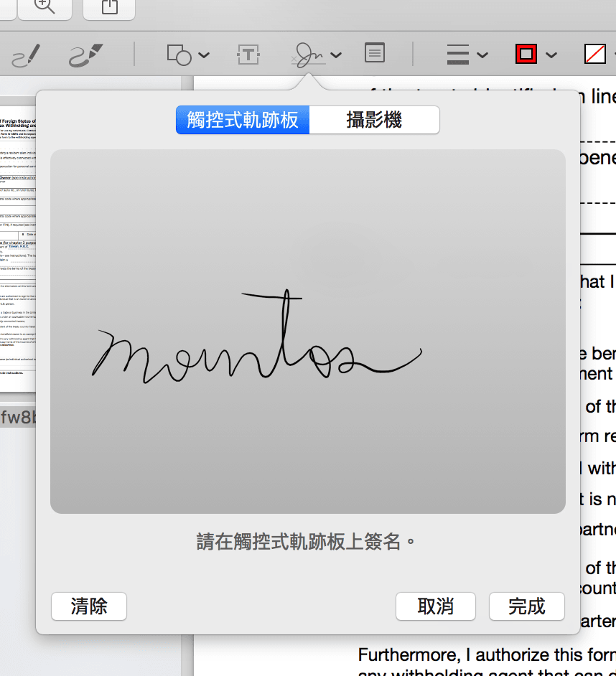The height and width of the screenshot is (676, 616).
Task: Select the Text box tool
Action: tap(248, 55)
